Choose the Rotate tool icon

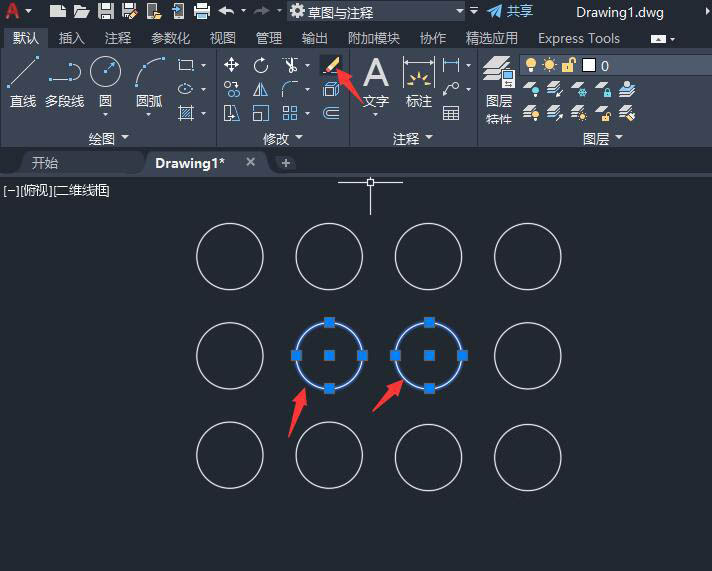tap(261, 65)
